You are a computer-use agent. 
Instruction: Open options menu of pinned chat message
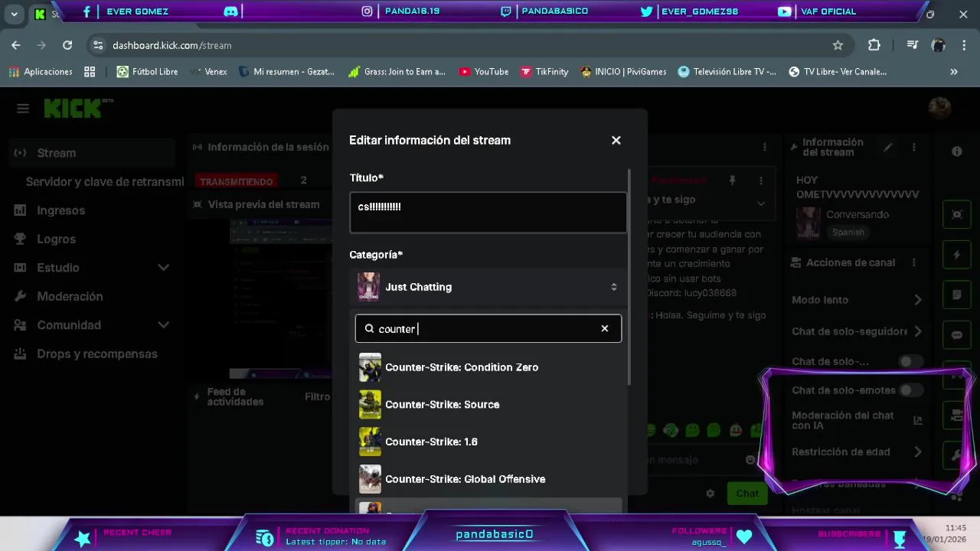[761, 181]
